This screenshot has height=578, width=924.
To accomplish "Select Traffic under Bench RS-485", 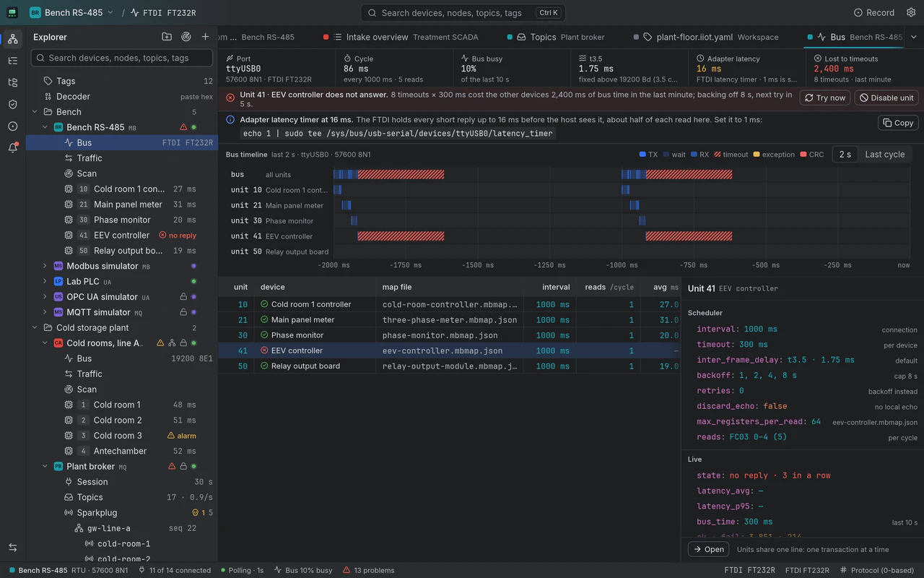I will [122, 158].
